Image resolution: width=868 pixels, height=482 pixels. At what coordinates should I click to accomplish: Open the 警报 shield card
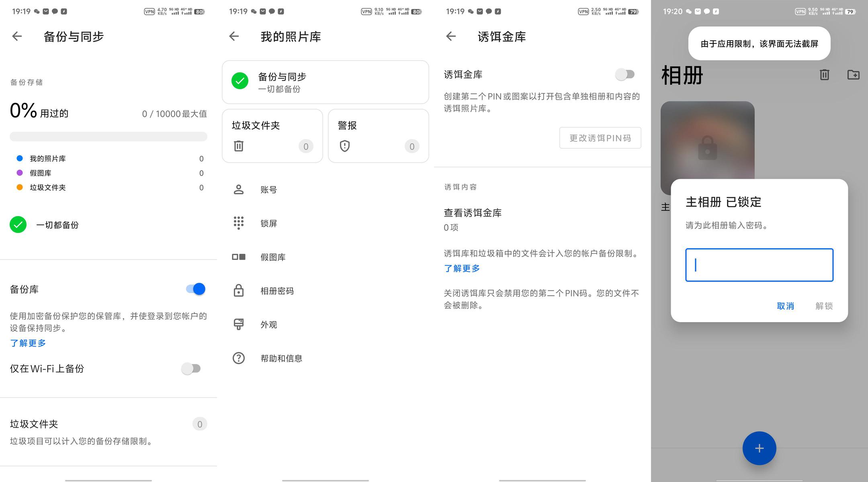click(x=378, y=136)
